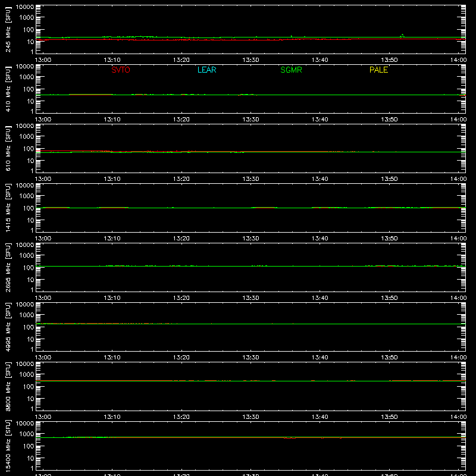This screenshot has height=476, width=476.
Task: Click 13:10 label under the 245 MHz panel
Action: 112,60
